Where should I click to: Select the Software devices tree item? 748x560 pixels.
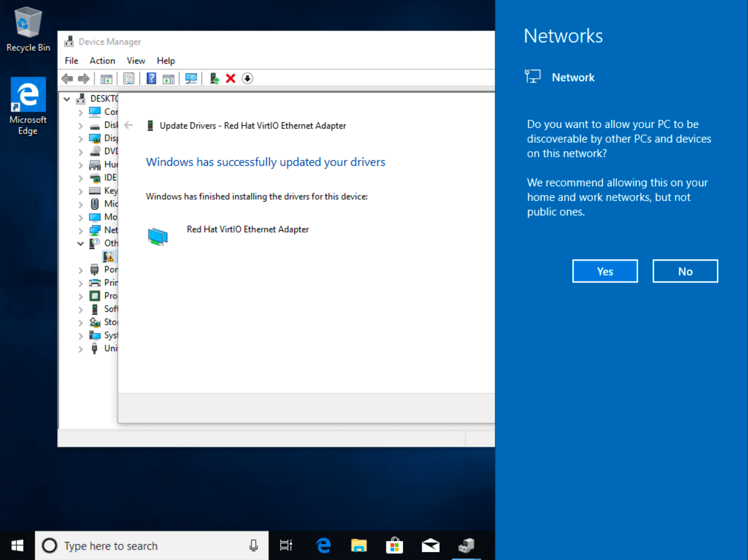tap(103, 309)
